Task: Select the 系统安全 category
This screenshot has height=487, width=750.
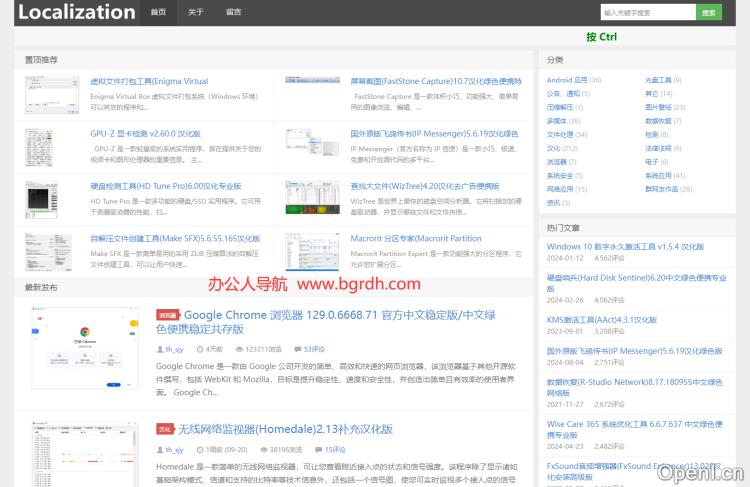Action: click(x=560, y=176)
